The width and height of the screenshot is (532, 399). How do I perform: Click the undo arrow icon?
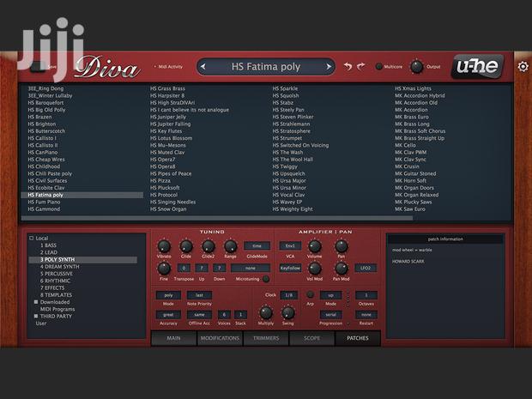point(348,67)
